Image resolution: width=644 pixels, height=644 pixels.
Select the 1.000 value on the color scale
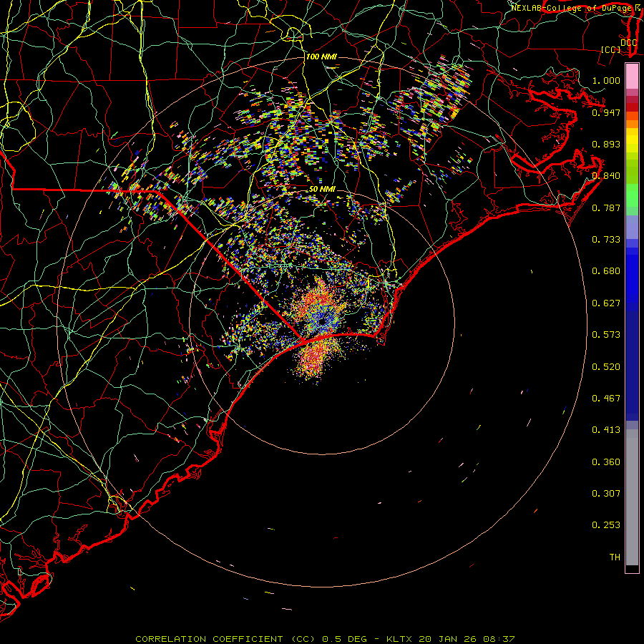(606, 80)
